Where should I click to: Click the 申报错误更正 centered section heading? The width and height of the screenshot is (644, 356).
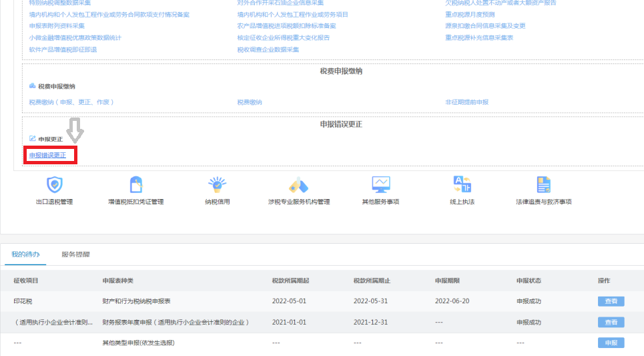click(341, 124)
